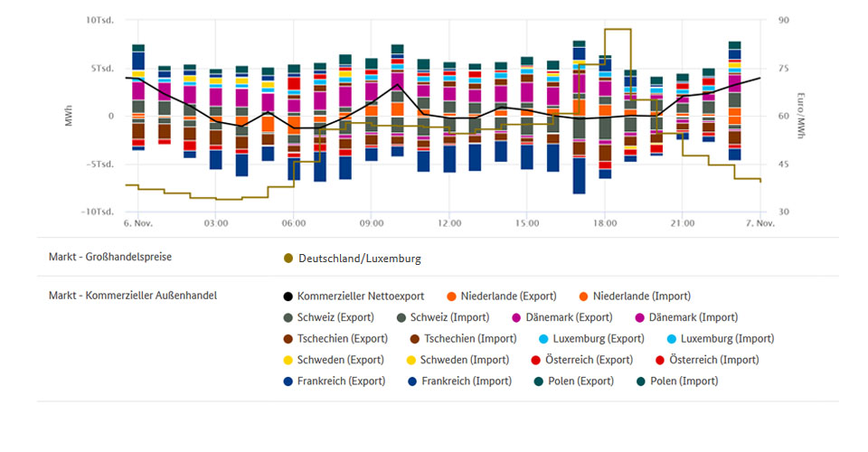Click the 5Tsd. MWh axis value

pos(102,69)
